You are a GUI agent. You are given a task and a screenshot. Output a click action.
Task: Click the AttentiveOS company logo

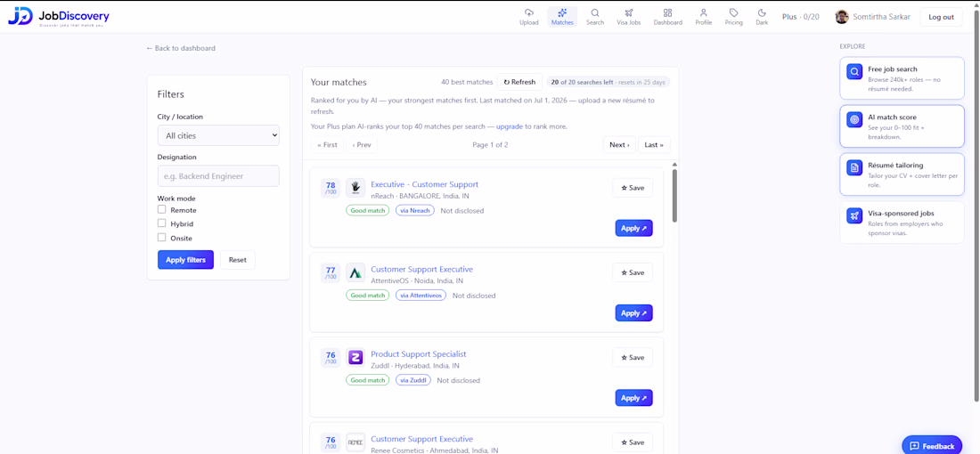[x=355, y=273]
